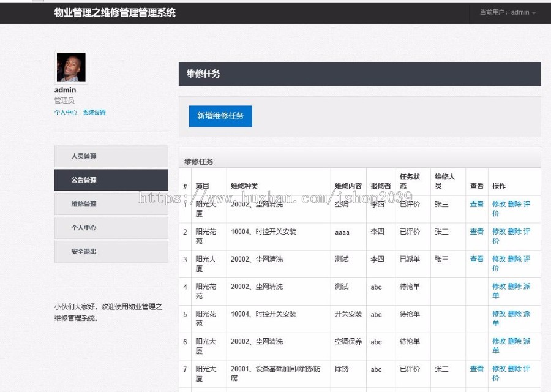View details of task row 7
This screenshot has height=392, width=551.
(477, 369)
